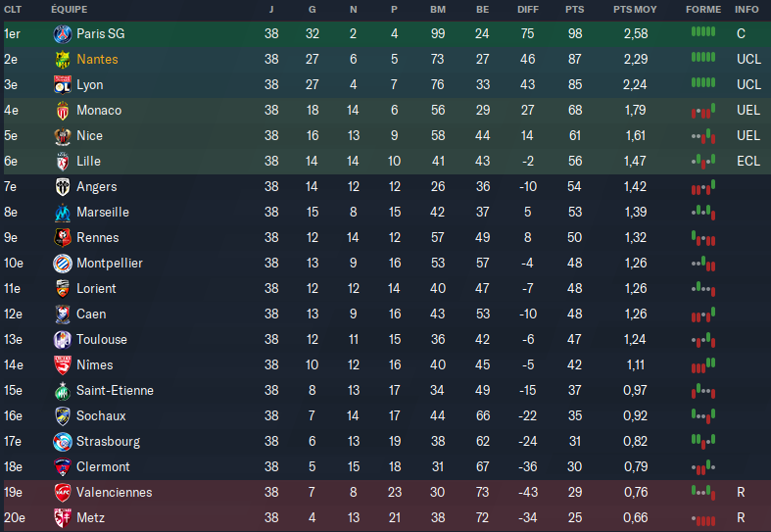Click the Paris SG club crest
771x532 pixels.
pos(63,34)
